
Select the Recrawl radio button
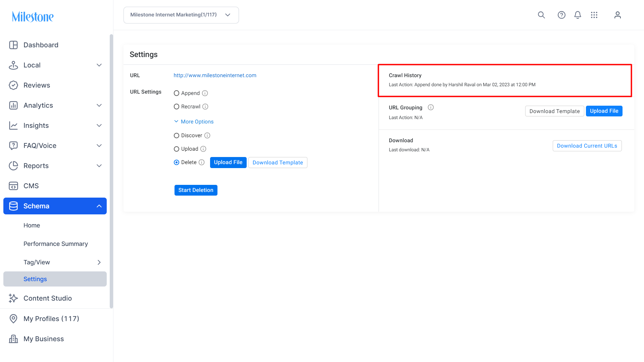177,107
